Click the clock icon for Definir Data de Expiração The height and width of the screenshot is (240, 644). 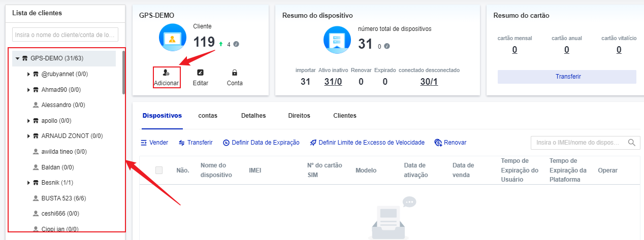(226, 143)
